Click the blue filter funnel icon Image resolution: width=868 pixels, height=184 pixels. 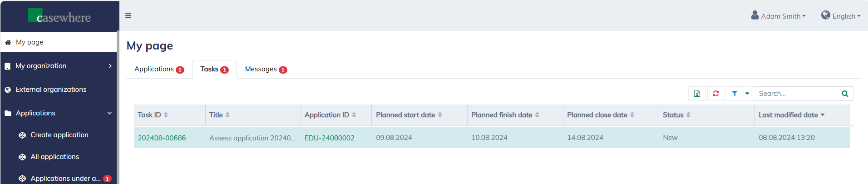[735, 94]
